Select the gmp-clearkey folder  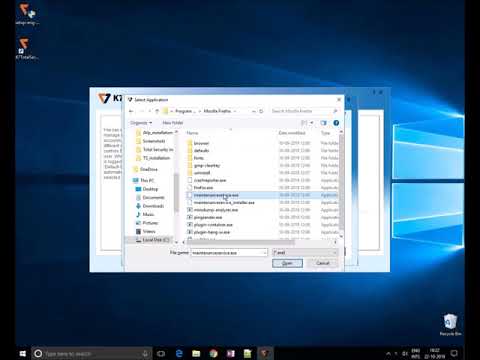coord(207,165)
